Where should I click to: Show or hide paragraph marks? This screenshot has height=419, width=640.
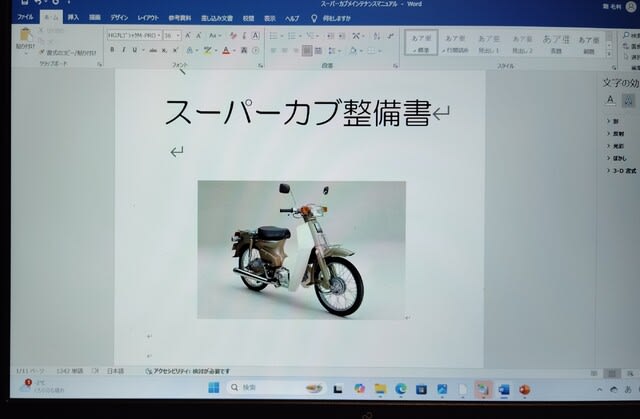[x=390, y=36]
